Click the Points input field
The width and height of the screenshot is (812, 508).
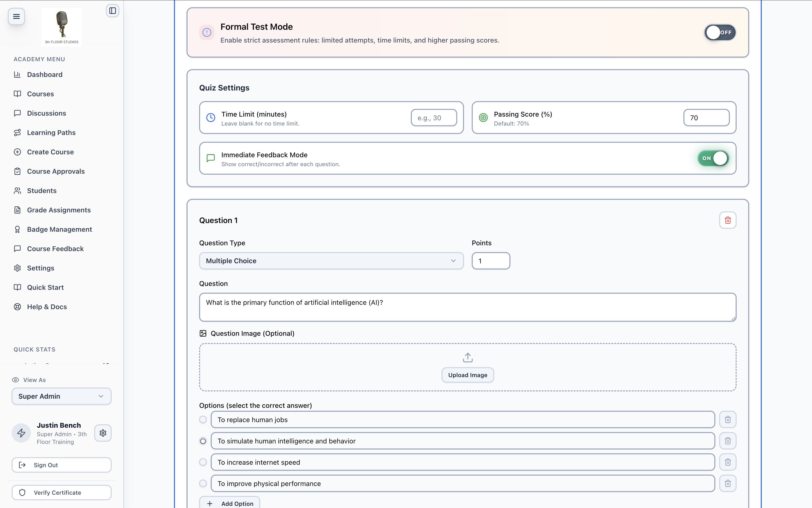point(491,261)
